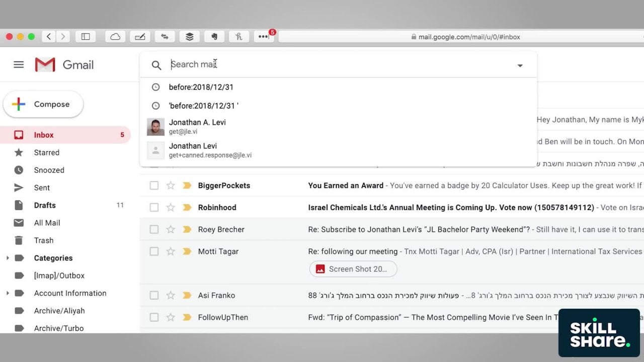Star the BiggerPockets email
644x362 pixels.
click(x=171, y=186)
